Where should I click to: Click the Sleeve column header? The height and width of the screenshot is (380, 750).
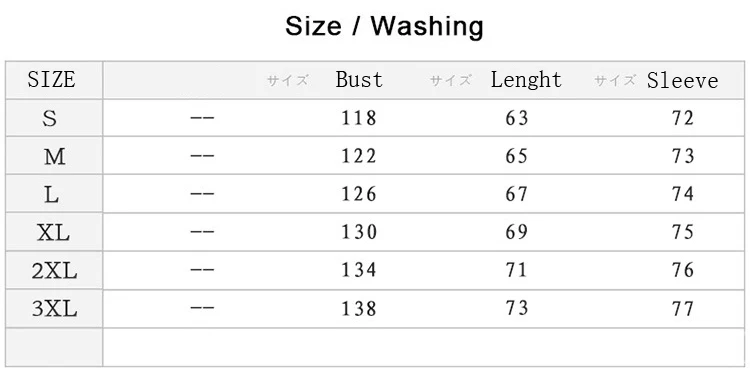683,80
